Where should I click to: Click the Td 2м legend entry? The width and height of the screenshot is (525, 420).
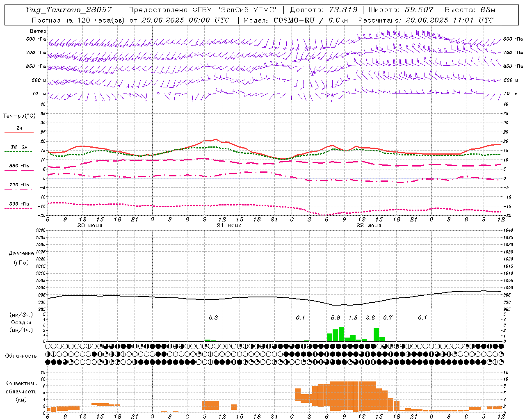tap(19, 149)
